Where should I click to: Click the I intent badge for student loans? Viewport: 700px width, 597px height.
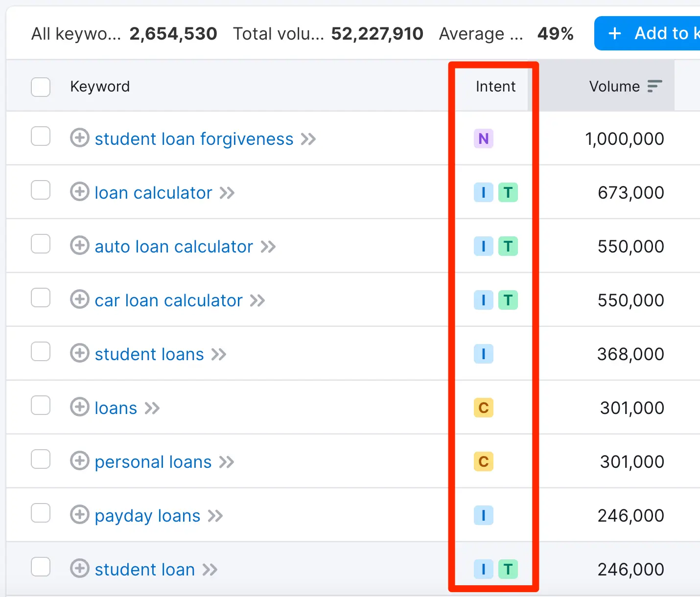pyautogui.click(x=483, y=354)
